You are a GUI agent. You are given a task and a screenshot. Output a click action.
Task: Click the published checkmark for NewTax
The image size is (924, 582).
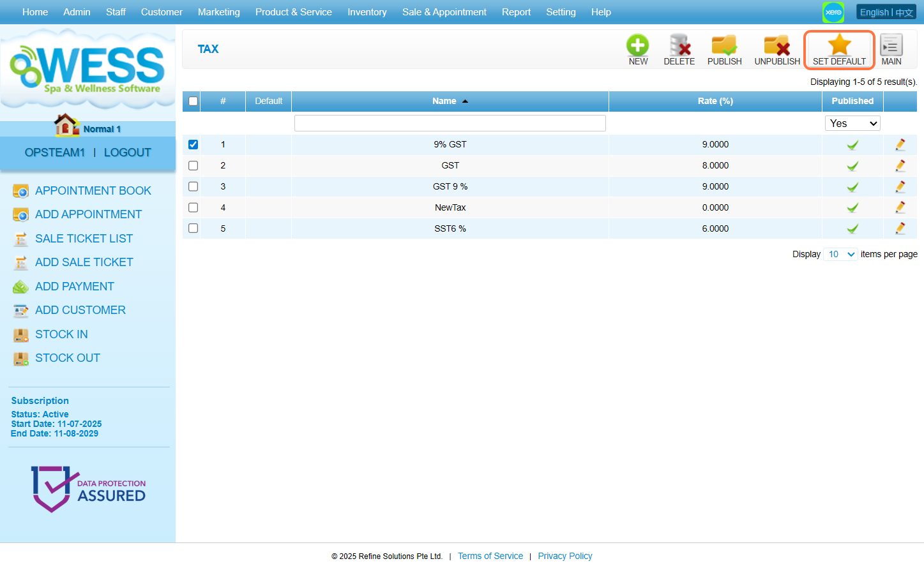[x=852, y=207]
